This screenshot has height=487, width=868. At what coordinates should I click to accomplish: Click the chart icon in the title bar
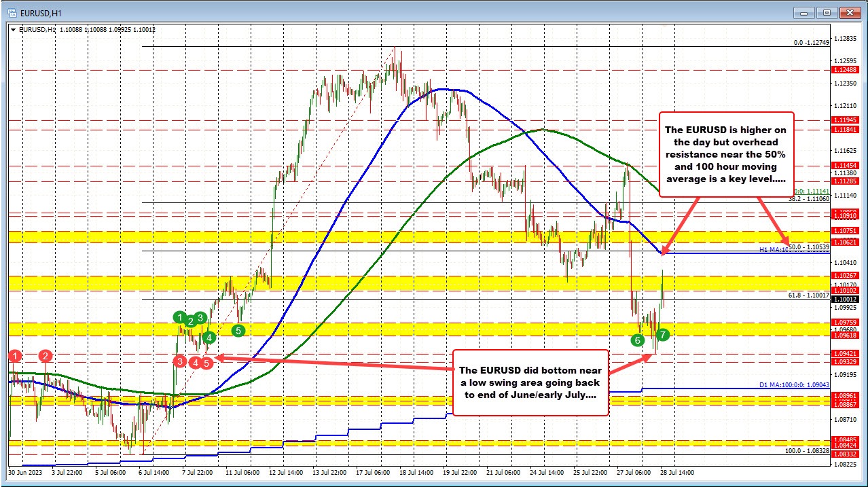pyautogui.click(x=10, y=12)
